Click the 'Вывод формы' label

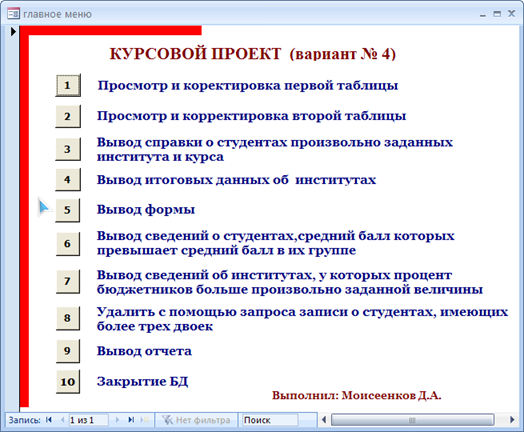146,210
